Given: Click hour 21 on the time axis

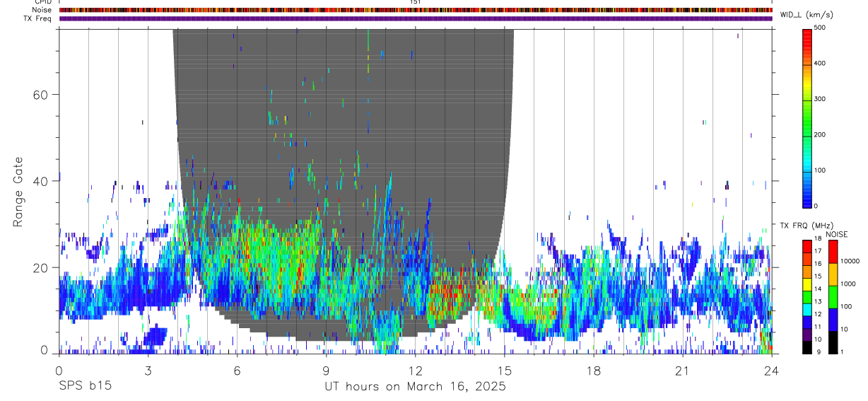Looking at the screenshot, I should (x=683, y=371).
